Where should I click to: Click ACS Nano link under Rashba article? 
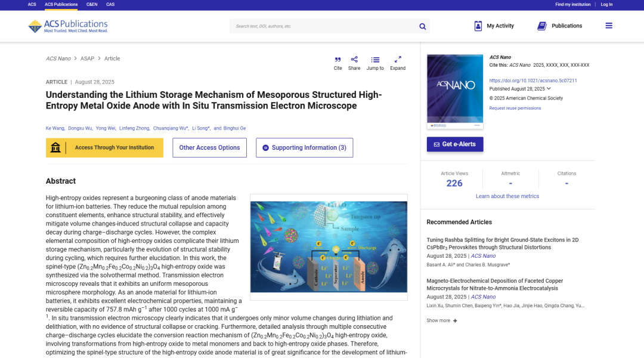[x=483, y=256]
